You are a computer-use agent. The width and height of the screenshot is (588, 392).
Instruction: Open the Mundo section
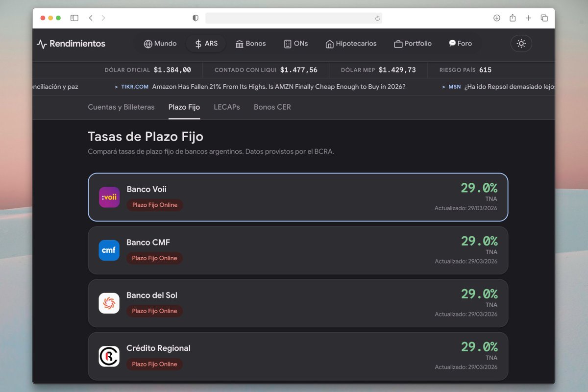click(160, 44)
